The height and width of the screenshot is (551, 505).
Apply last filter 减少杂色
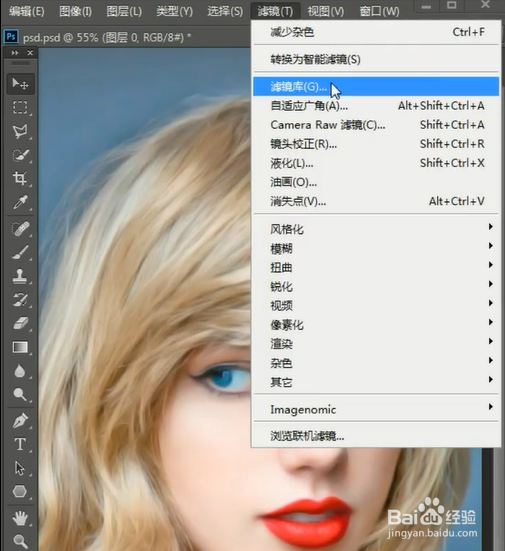point(376,32)
